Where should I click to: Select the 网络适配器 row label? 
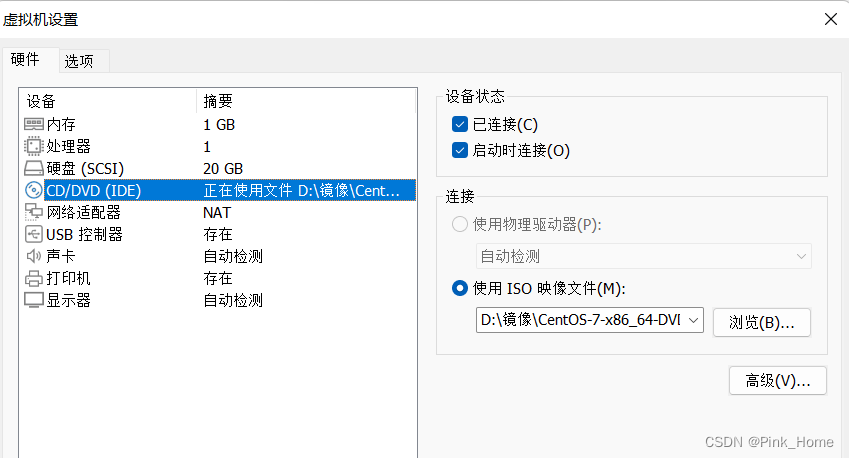point(83,212)
